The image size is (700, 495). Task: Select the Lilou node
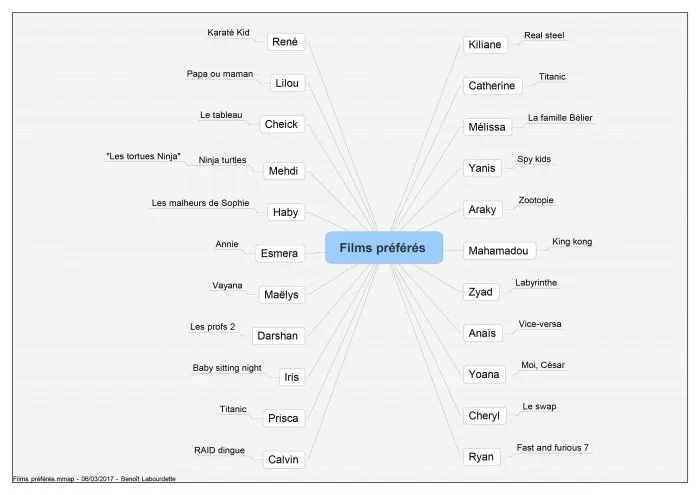click(287, 83)
